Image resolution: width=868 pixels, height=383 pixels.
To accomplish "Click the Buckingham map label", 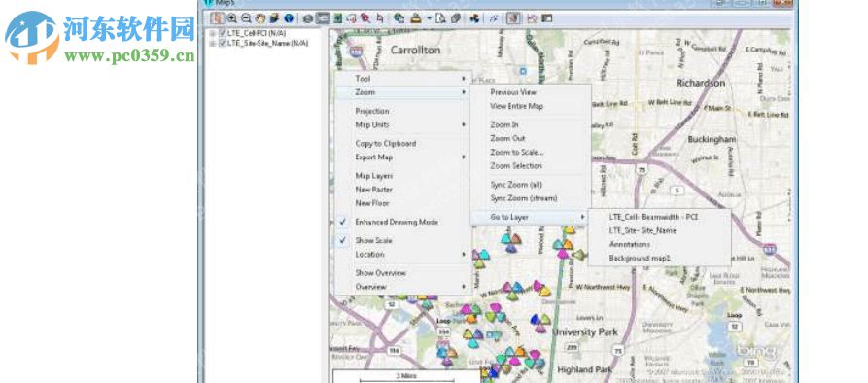I will point(712,139).
